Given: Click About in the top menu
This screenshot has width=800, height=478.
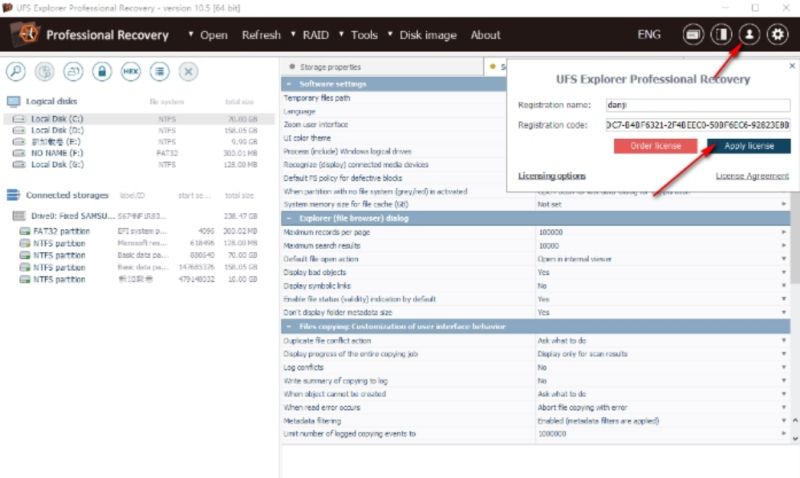Looking at the screenshot, I should [x=486, y=35].
